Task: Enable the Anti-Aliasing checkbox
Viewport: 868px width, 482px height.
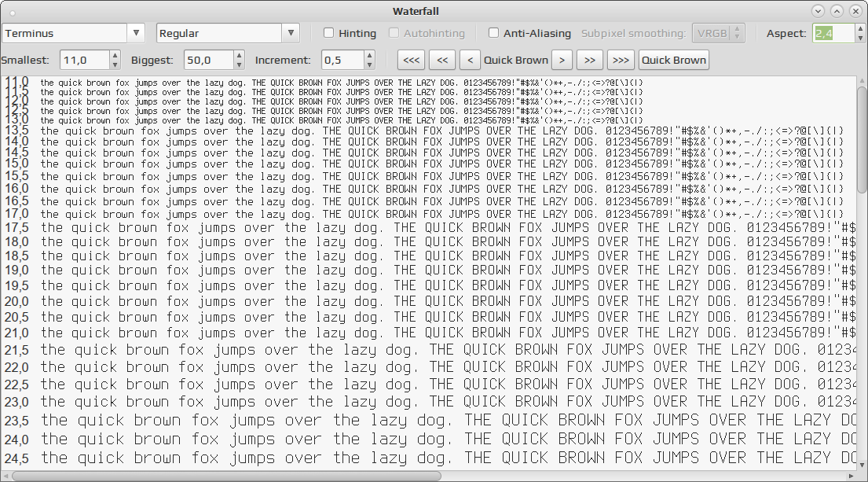Action: tap(493, 33)
